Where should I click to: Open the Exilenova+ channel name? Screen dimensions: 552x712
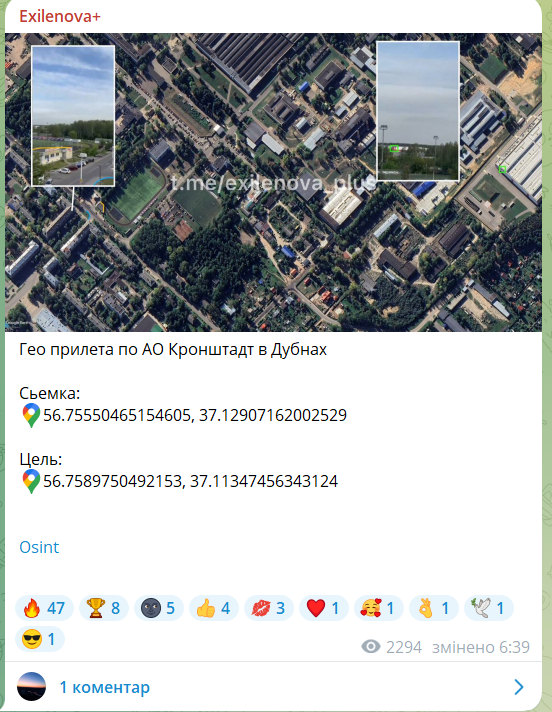pyautogui.click(x=59, y=16)
